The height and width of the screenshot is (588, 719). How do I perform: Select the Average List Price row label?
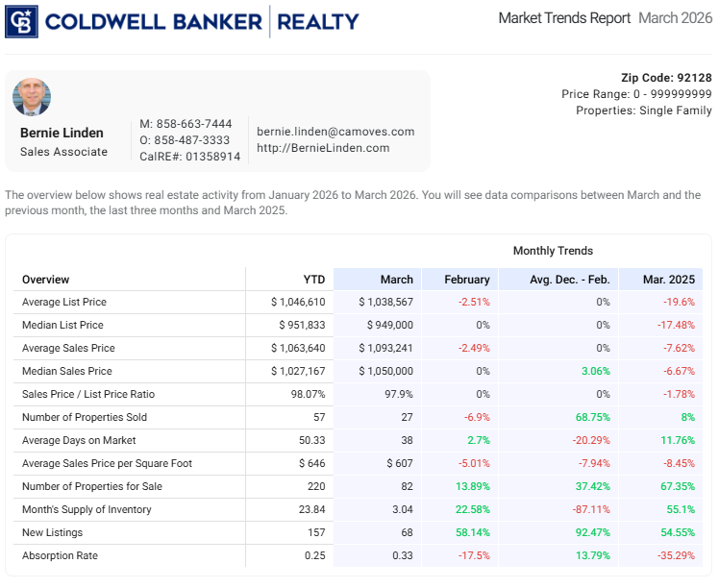pyautogui.click(x=64, y=302)
